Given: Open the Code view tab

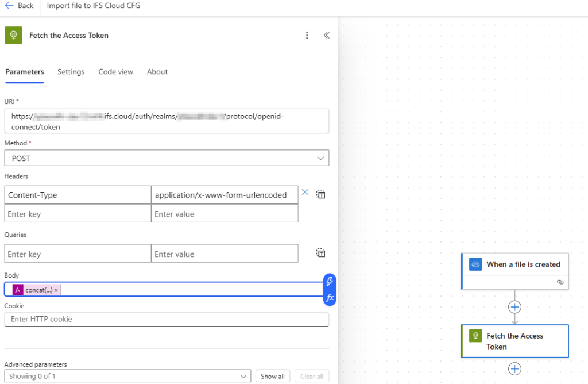Looking at the screenshot, I should [115, 72].
